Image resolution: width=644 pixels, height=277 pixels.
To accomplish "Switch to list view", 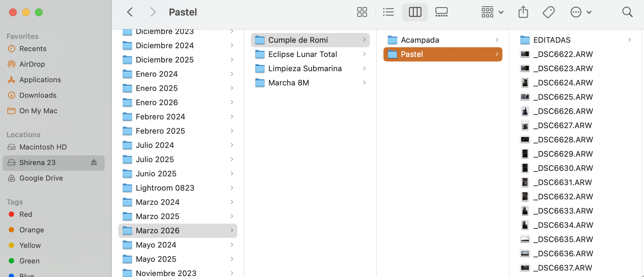I will pos(388,12).
